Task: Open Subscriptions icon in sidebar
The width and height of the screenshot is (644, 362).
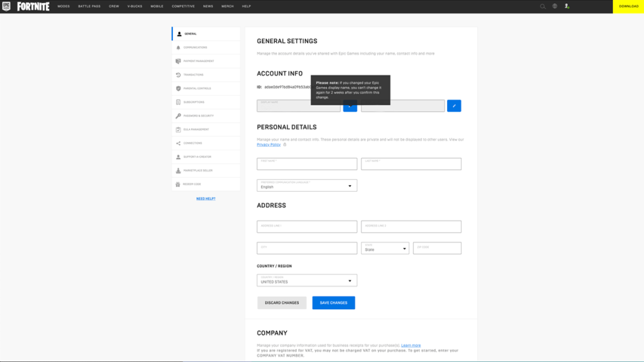Action: [178, 102]
